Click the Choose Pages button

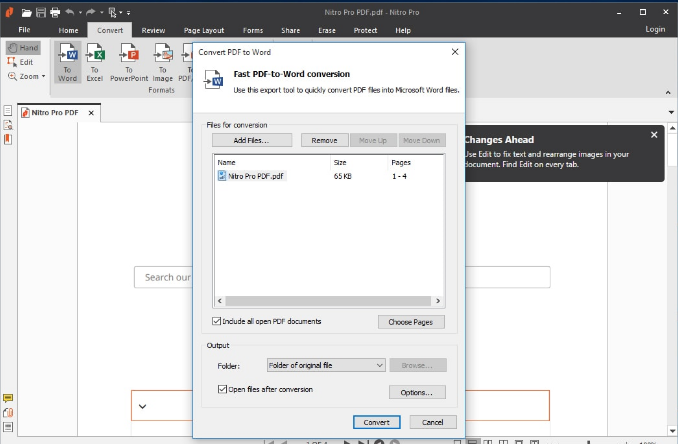coord(411,322)
